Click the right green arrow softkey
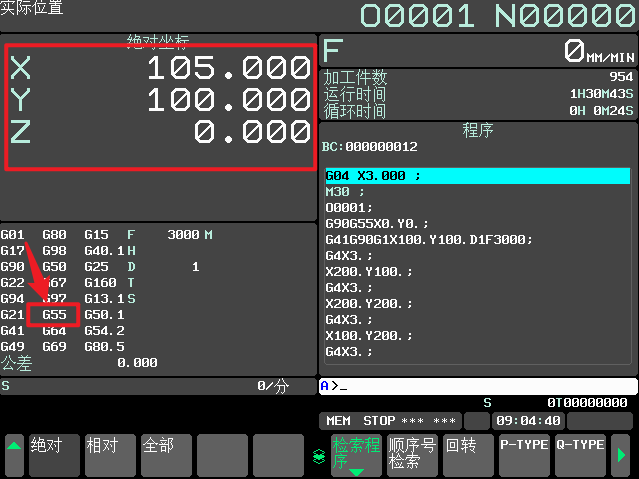 621,455
